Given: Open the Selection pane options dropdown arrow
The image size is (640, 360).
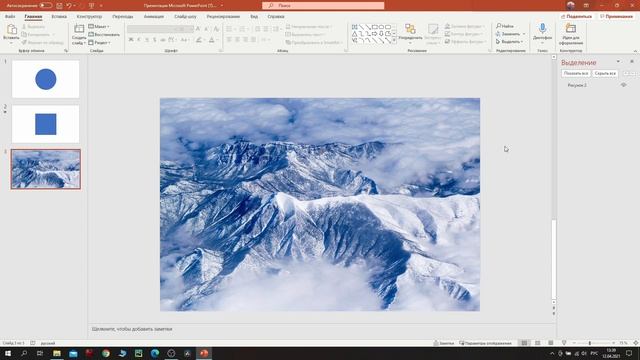Looking at the screenshot, I should (618, 61).
